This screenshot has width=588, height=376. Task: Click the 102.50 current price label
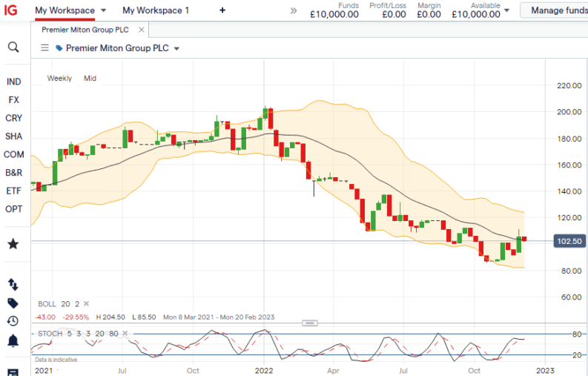[x=569, y=241]
